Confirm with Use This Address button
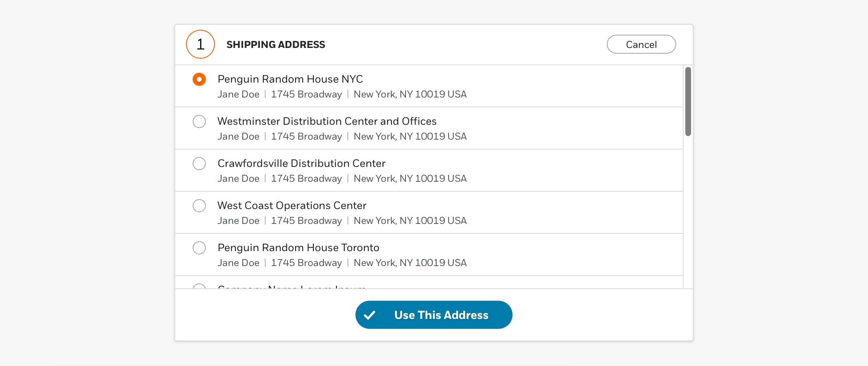Viewport: 868px width, 366px height. (434, 315)
